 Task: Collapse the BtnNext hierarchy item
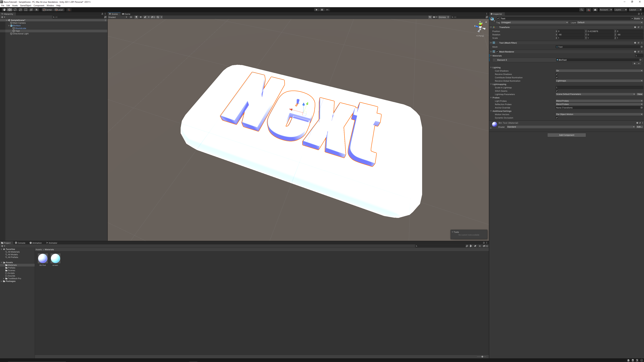tap(9, 26)
